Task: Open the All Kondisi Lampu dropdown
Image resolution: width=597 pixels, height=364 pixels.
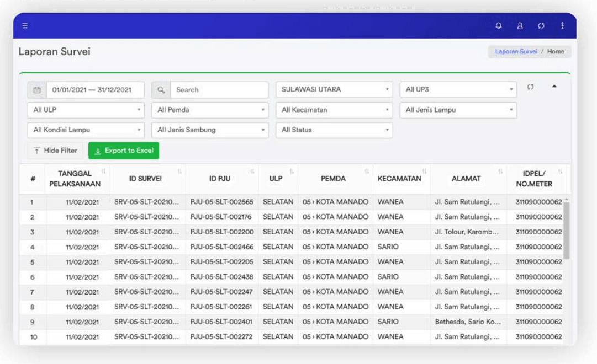Action: (x=86, y=130)
